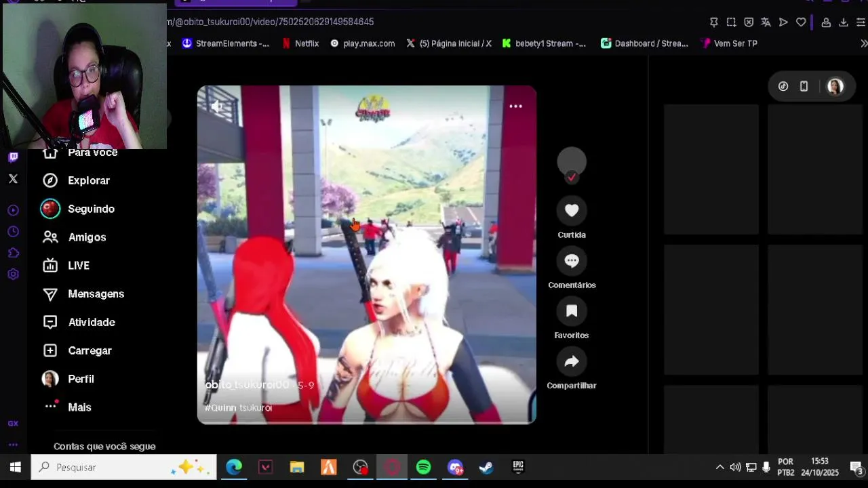The height and width of the screenshot is (488, 868).
Task: Open Twitch in the Opera GX sidebar
Action: (x=13, y=157)
